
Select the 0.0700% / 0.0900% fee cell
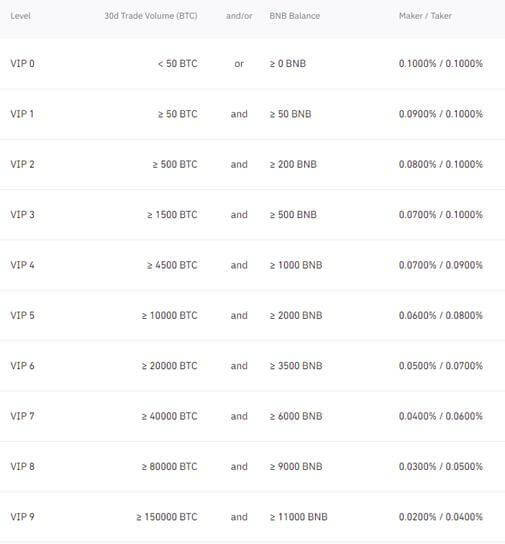(x=441, y=265)
